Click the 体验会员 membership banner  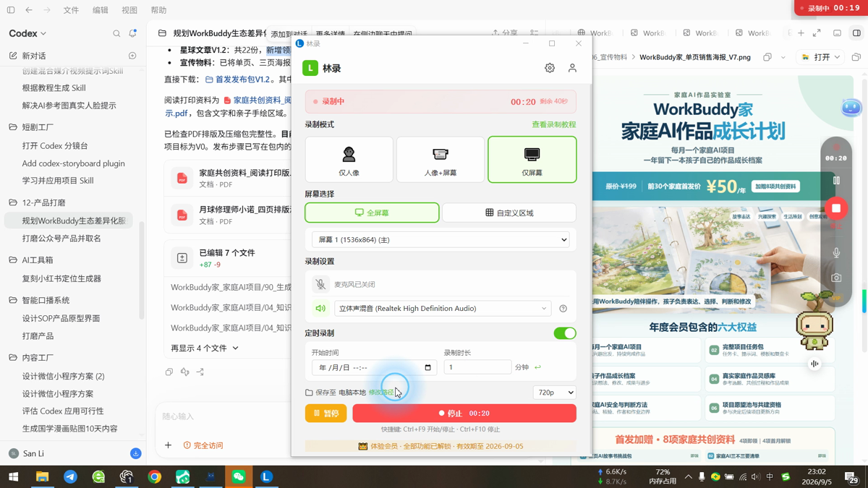pos(441,446)
